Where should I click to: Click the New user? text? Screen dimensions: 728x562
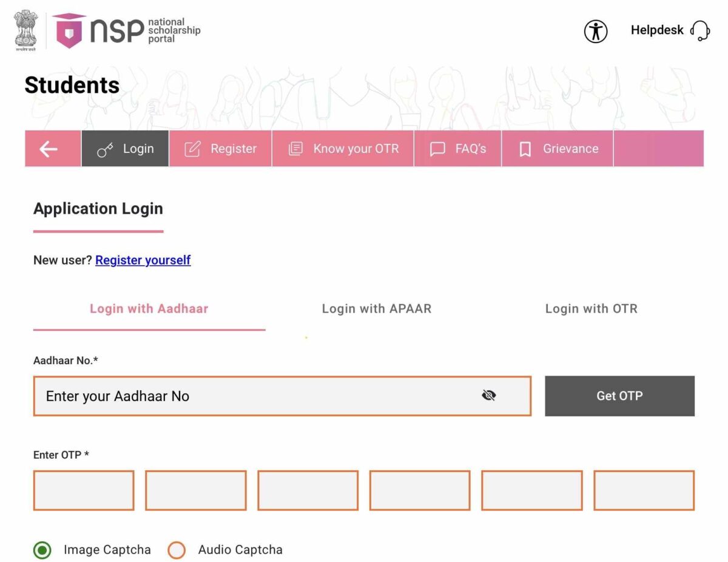(62, 260)
